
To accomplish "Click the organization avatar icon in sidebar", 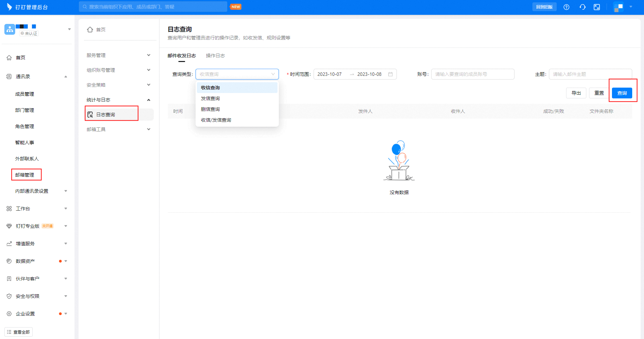I will (10, 29).
